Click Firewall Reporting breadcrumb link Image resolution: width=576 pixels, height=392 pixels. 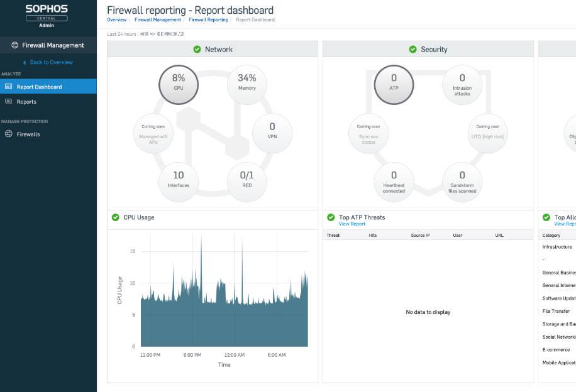[208, 20]
